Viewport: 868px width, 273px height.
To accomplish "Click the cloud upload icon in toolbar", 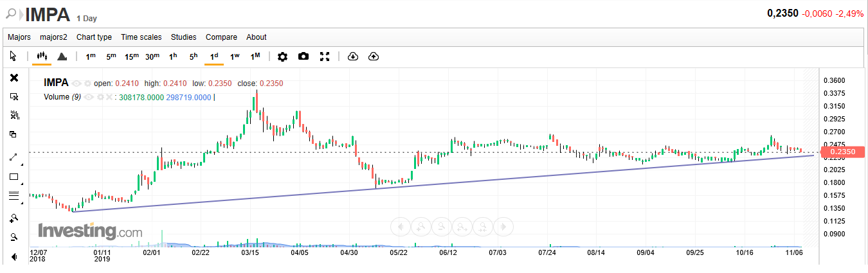I will tap(374, 57).
